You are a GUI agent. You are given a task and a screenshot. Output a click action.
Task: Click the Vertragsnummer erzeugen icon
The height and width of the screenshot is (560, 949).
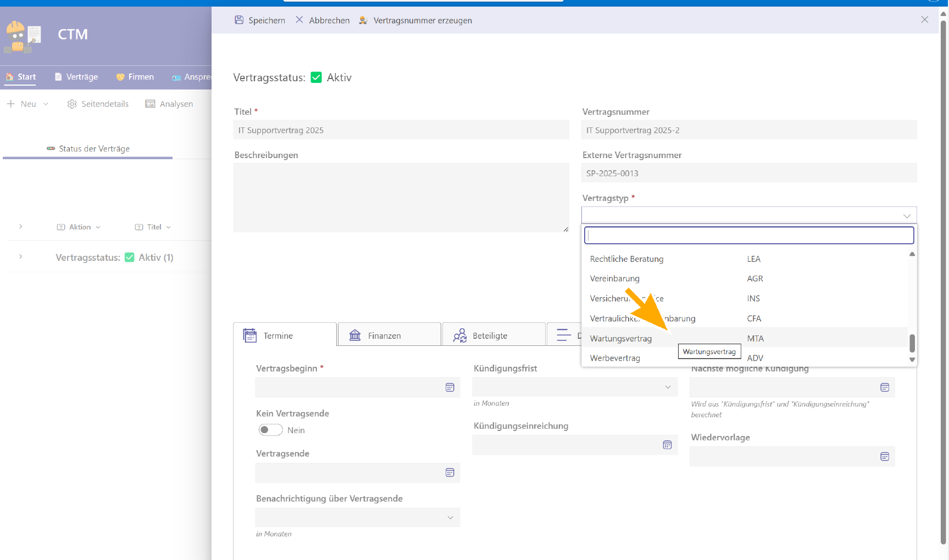pyautogui.click(x=363, y=20)
